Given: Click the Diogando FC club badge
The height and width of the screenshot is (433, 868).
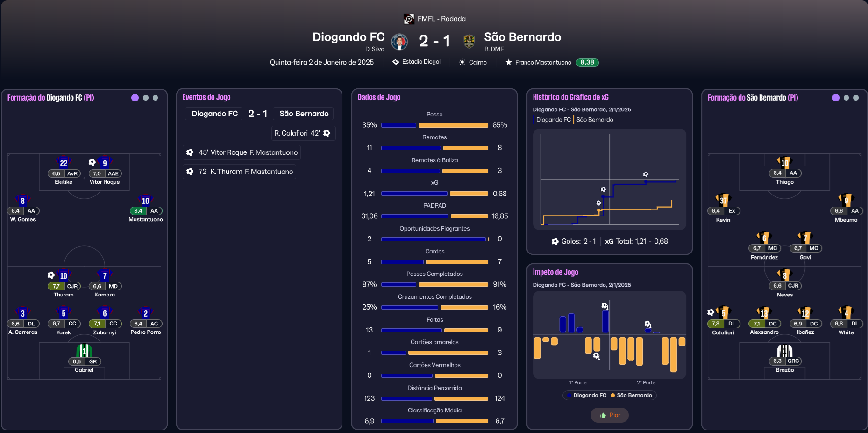Looking at the screenshot, I should 399,42.
